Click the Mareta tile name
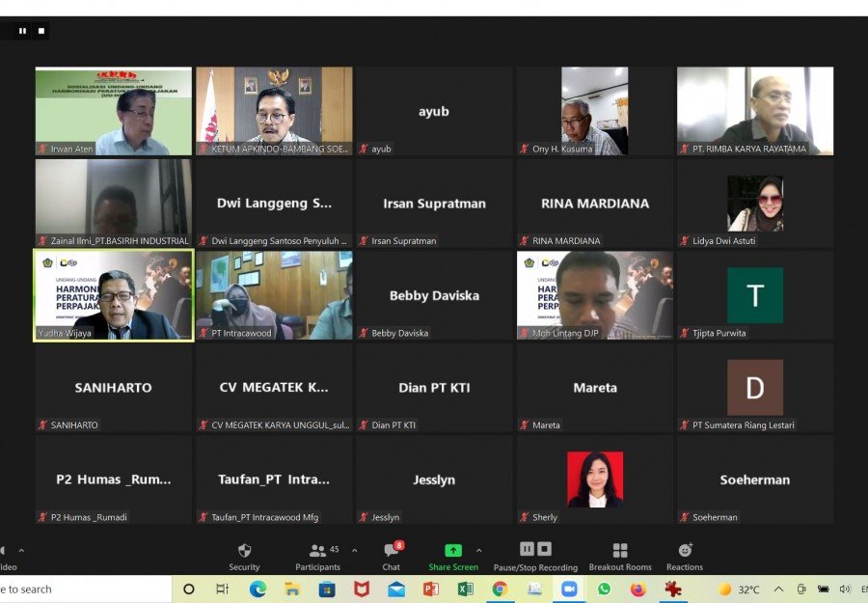This screenshot has width=868, height=603. click(595, 388)
